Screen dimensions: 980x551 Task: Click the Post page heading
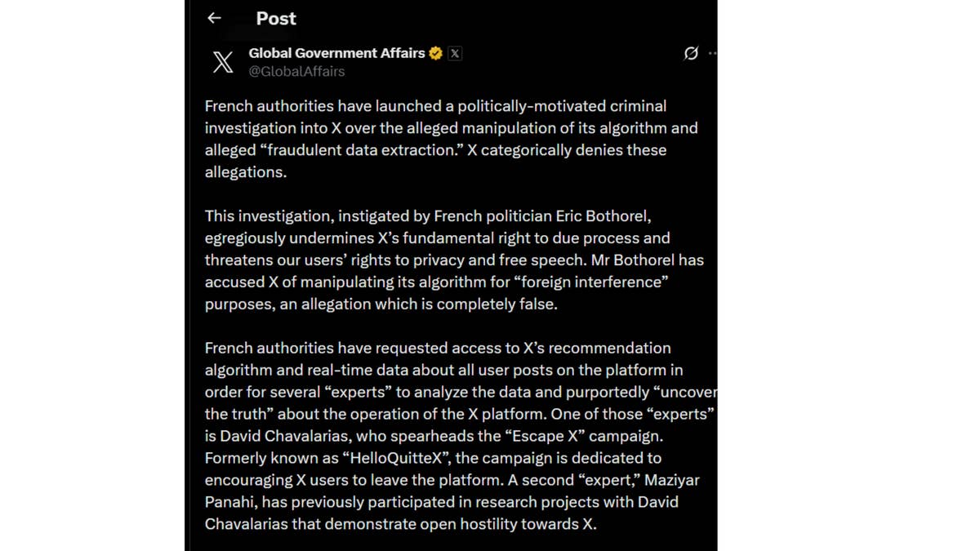point(276,18)
